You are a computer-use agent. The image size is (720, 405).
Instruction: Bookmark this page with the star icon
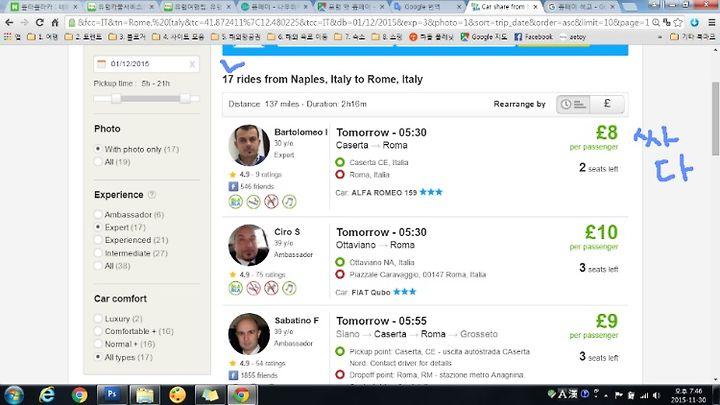(678, 22)
